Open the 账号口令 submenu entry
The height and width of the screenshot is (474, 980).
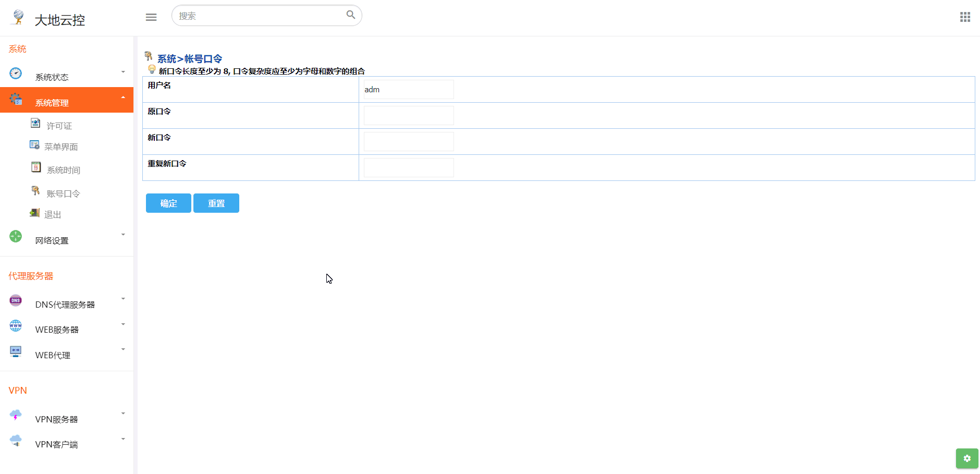click(x=64, y=193)
